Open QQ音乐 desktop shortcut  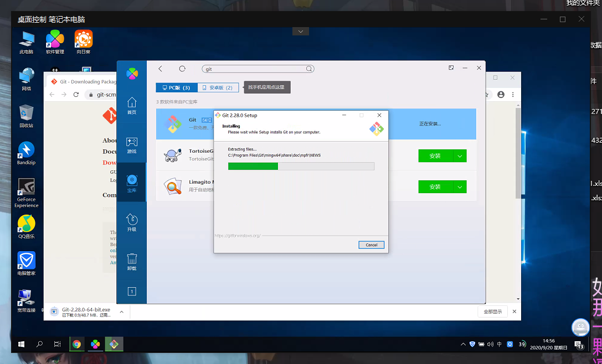(x=26, y=226)
